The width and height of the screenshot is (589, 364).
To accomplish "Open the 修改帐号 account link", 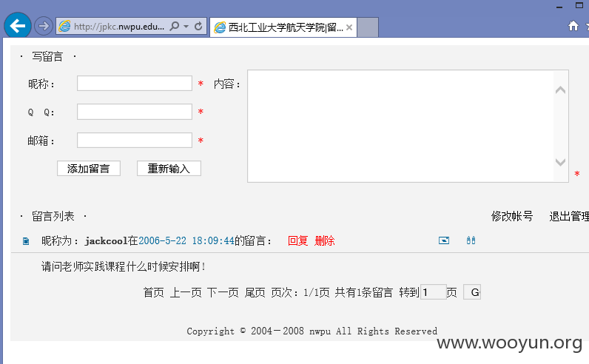I will pyautogui.click(x=512, y=216).
